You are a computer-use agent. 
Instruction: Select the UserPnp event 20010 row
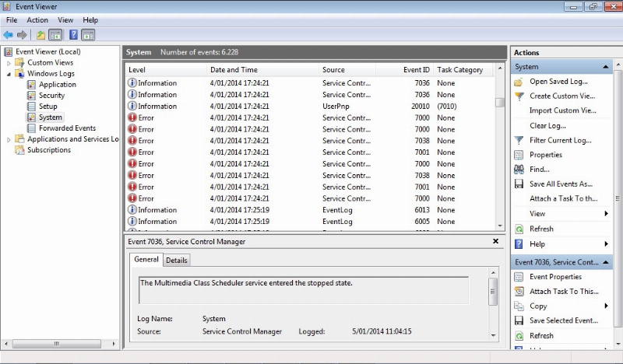310,107
